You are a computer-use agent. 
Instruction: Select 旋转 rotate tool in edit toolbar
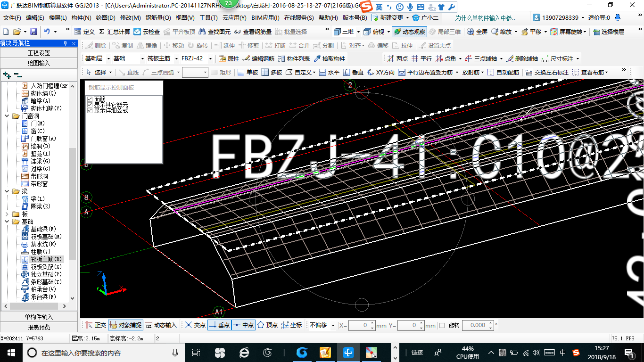coord(198,45)
